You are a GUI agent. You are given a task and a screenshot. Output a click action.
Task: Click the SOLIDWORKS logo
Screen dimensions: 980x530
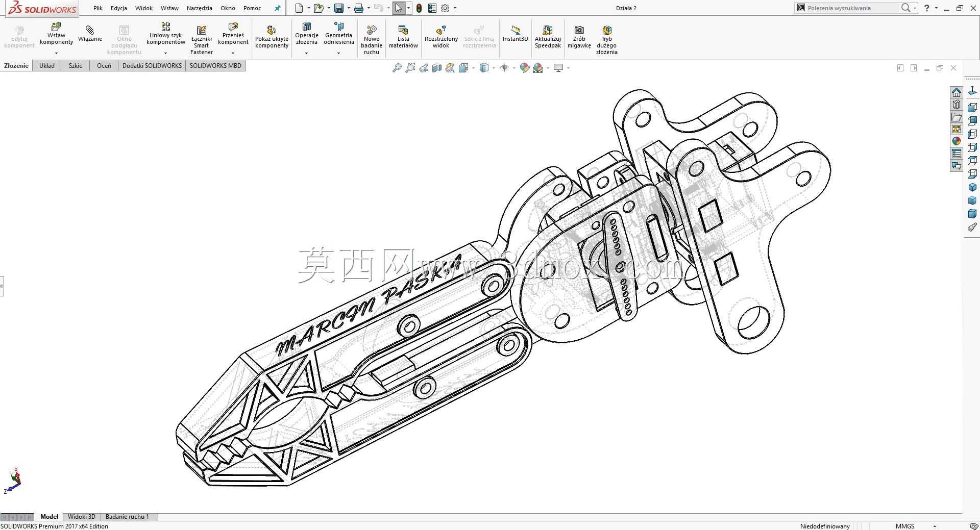tap(42, 9)
